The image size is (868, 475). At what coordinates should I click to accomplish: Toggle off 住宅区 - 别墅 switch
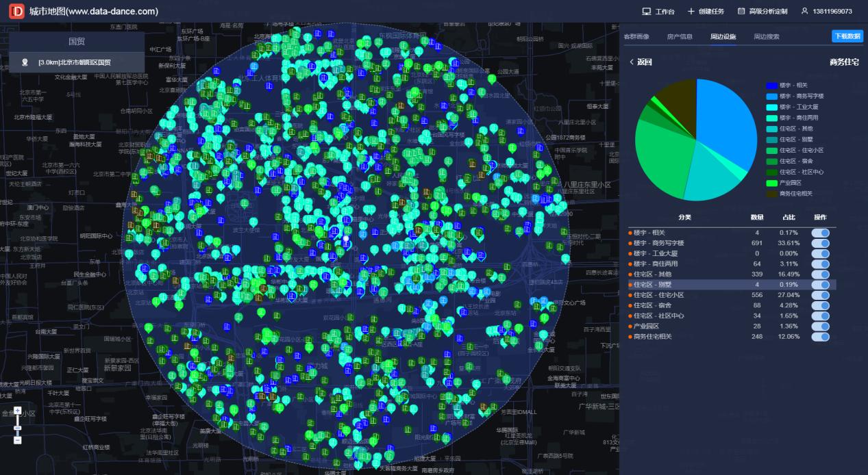pyautogui.click(x=820, y=285)
